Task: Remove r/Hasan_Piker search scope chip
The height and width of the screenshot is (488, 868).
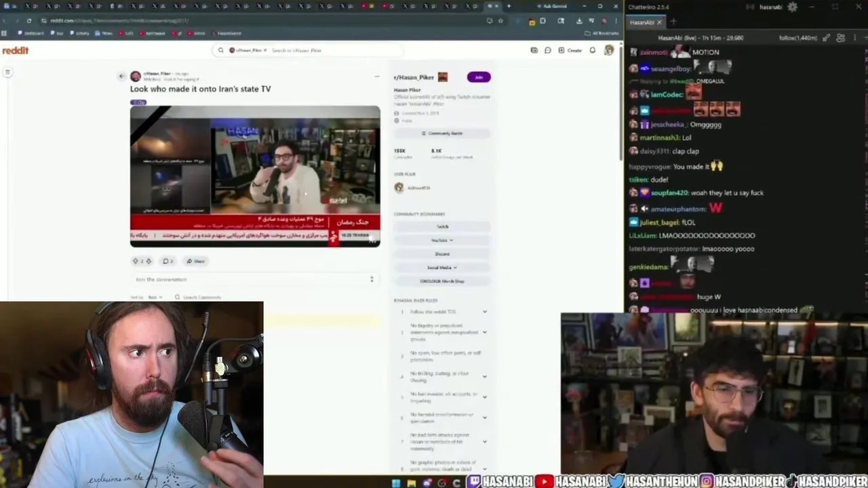Action: pyautogui.click(x=264, y=50)
